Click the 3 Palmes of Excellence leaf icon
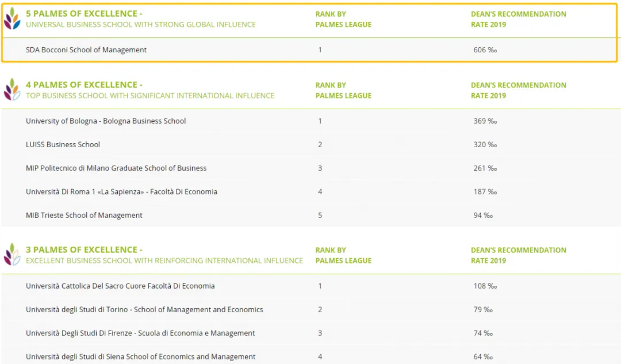 pos(12,255)
